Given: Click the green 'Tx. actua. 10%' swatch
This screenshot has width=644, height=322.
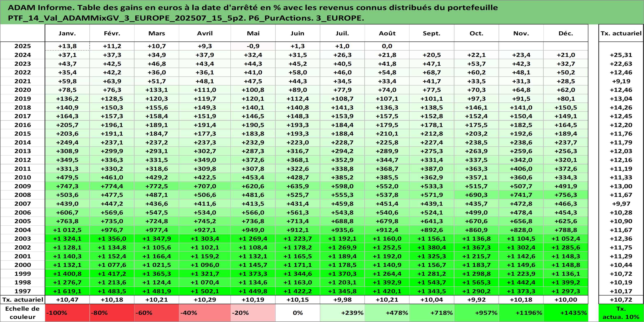Looking at the screenshot, I should coord(621,313).
